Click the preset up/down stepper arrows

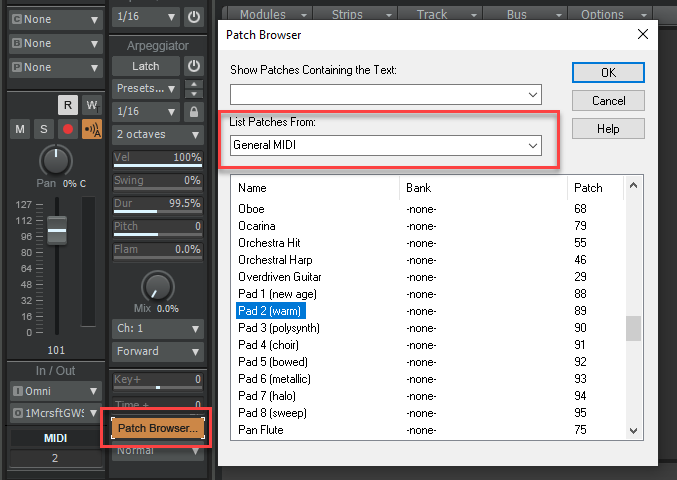click(194, 89)
